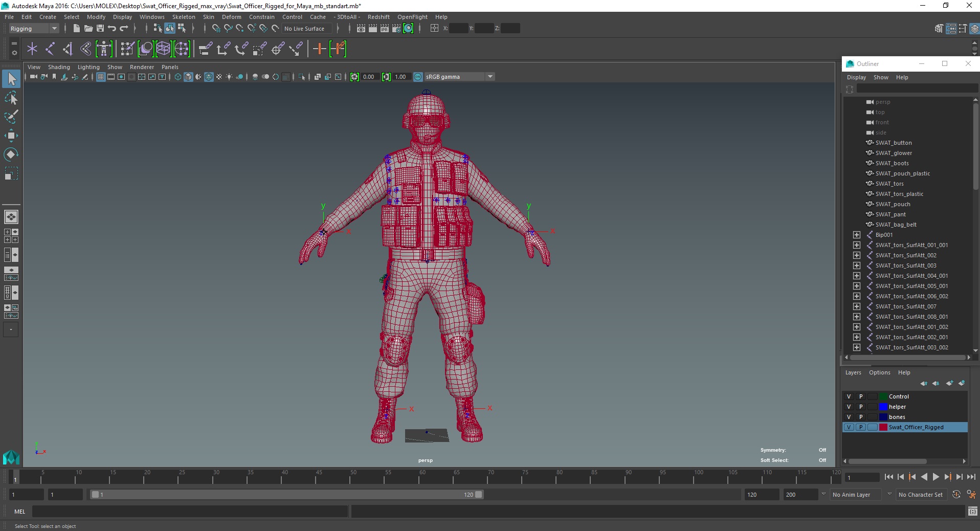
Task: Click the Auto keyframe toggle icon
Action: [x=956, y=495]
